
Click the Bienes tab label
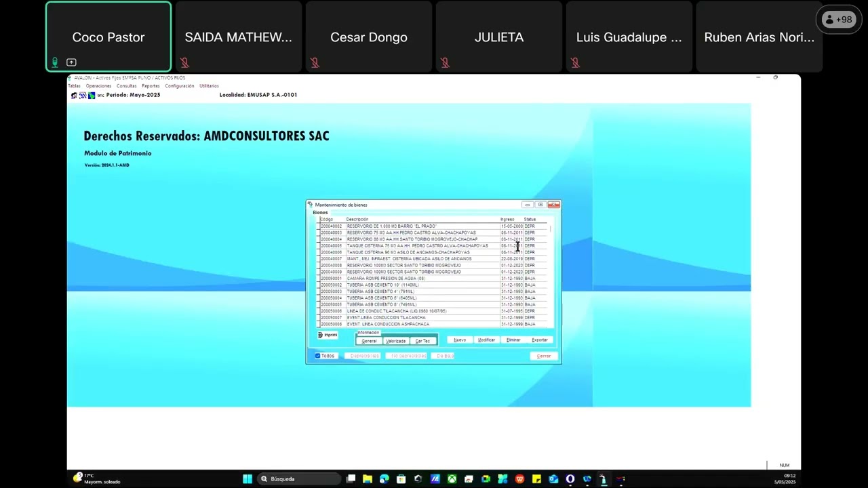coord(320,213)
